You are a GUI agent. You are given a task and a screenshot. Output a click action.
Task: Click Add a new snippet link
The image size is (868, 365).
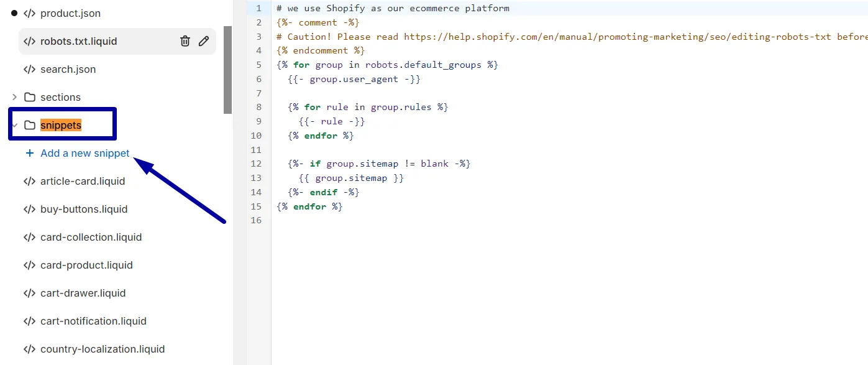(85, 153)
